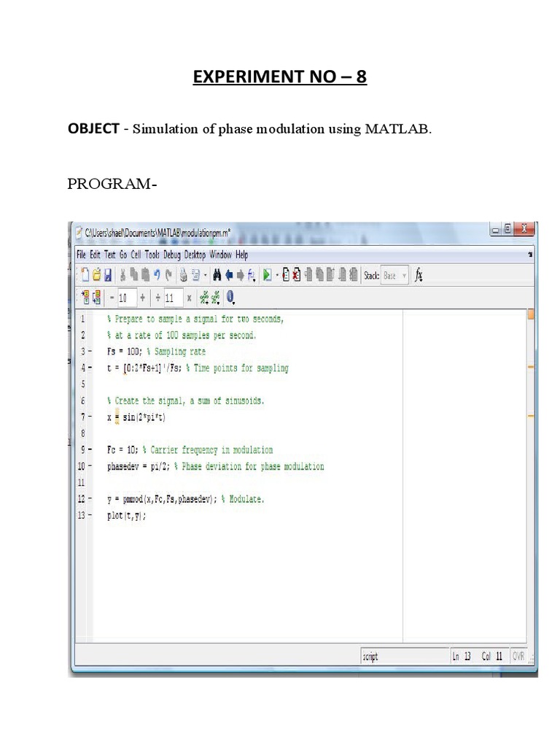
Task: Click the orange warning marker beside line 4
Action: click(531, 367)
